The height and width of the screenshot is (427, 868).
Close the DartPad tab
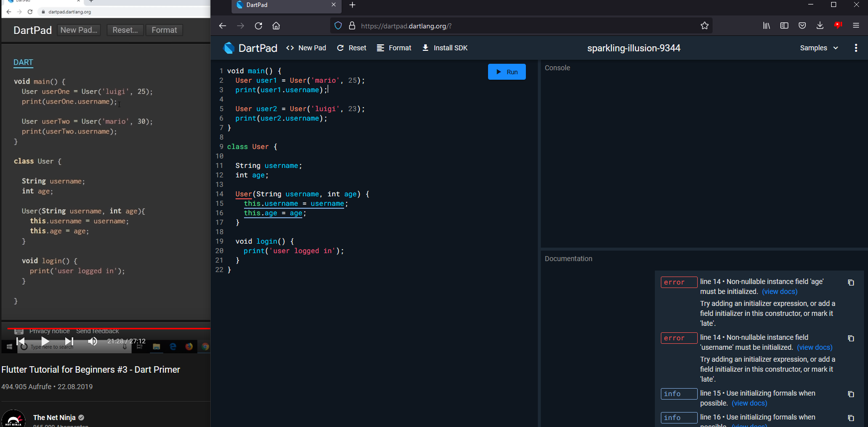point(334,5)
